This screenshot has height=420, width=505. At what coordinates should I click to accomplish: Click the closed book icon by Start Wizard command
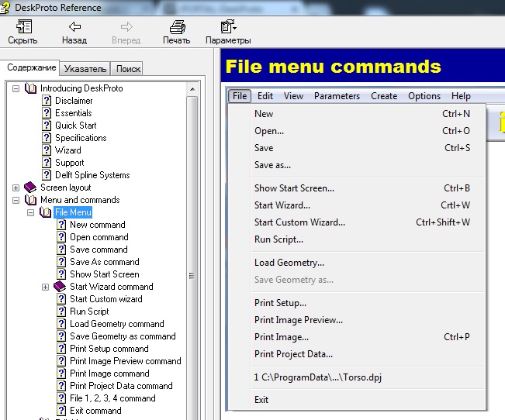point(60,287)
